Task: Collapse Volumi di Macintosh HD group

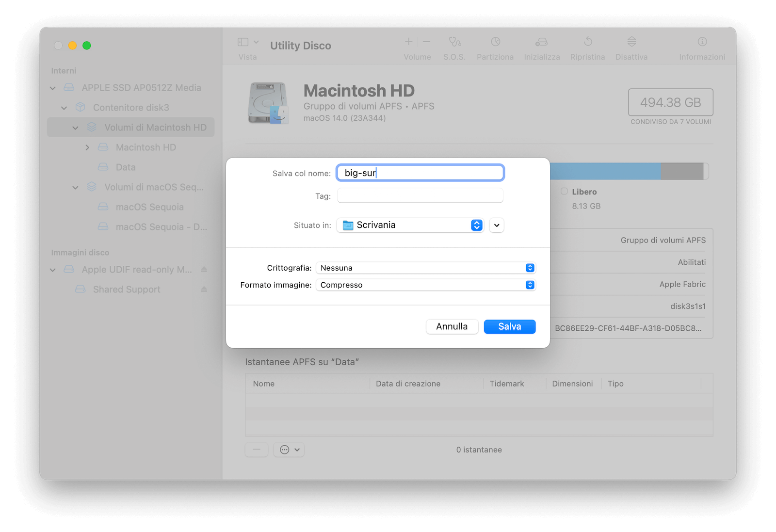Action: 75,128
